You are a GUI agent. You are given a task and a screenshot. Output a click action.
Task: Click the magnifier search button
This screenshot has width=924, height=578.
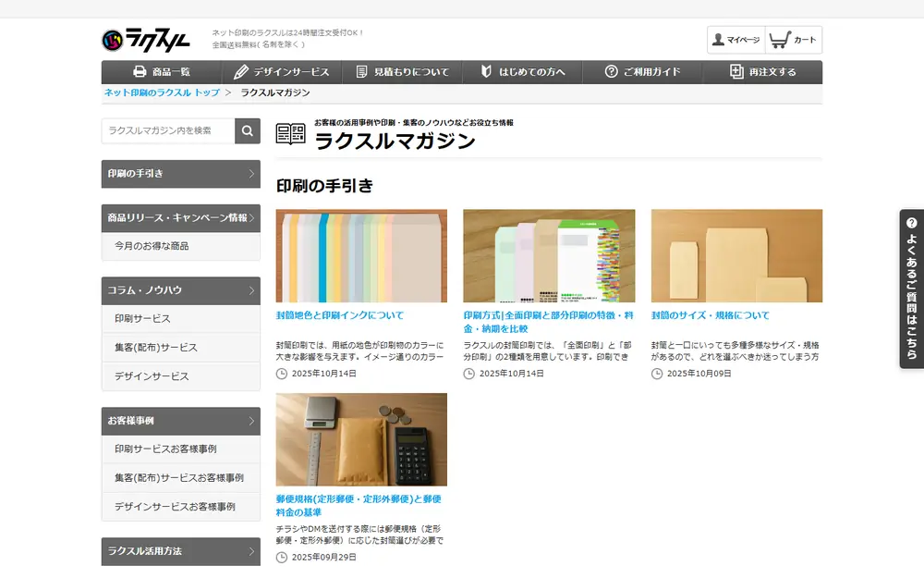coord(248,130)
